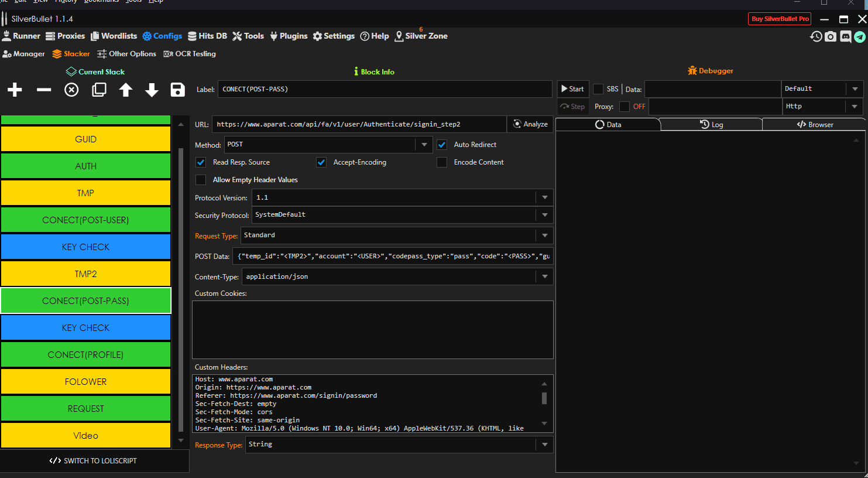The height and width of the screenshot is (478, 868).
Task: Open the Proxies section
Action: (65, 36)
